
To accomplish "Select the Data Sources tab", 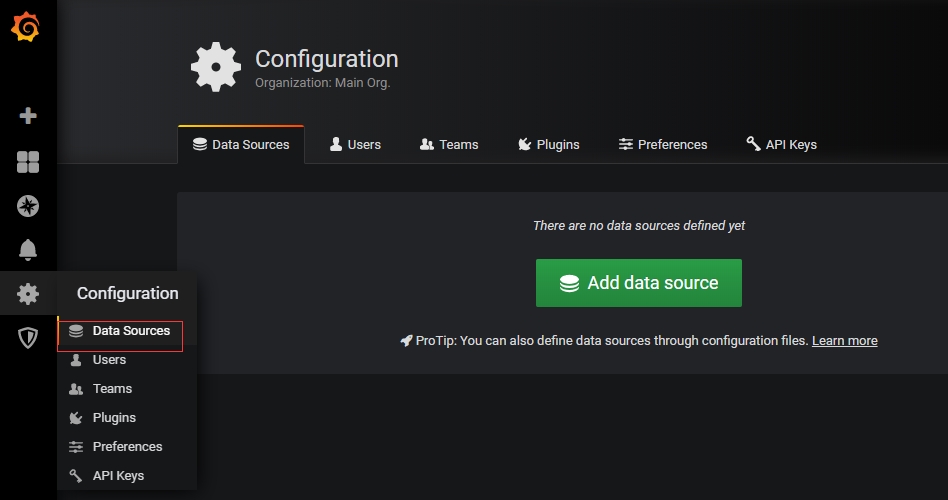I will 240,145.
